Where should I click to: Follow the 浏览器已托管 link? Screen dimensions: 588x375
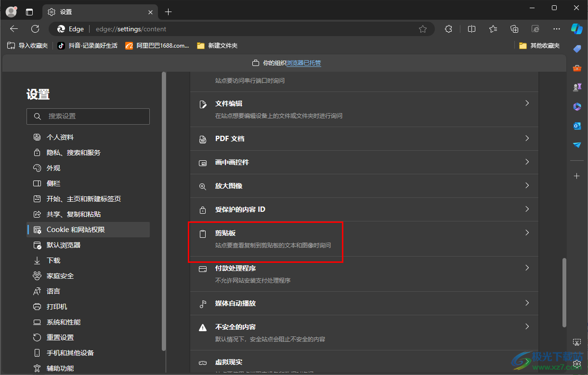tap(304, 63)
